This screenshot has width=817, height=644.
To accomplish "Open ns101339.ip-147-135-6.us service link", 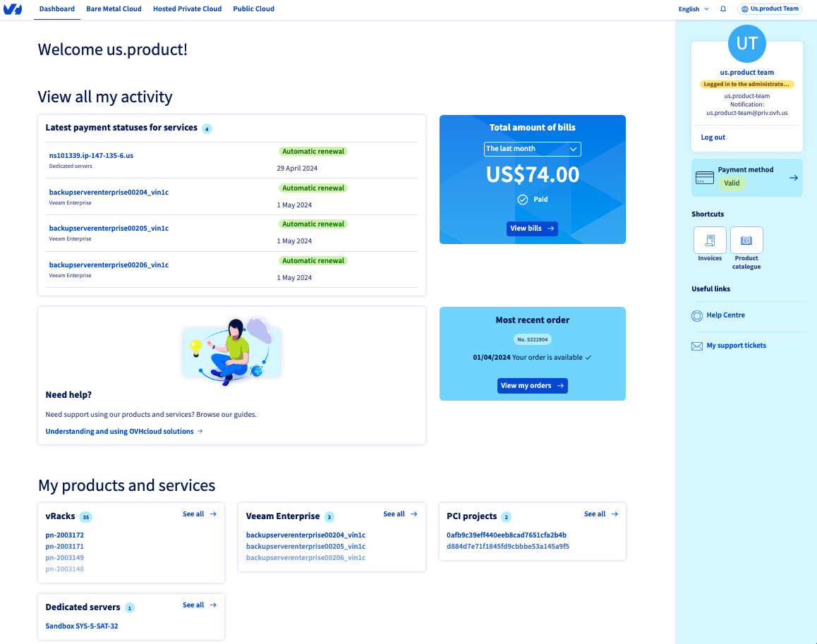I will tap(91, 155).
